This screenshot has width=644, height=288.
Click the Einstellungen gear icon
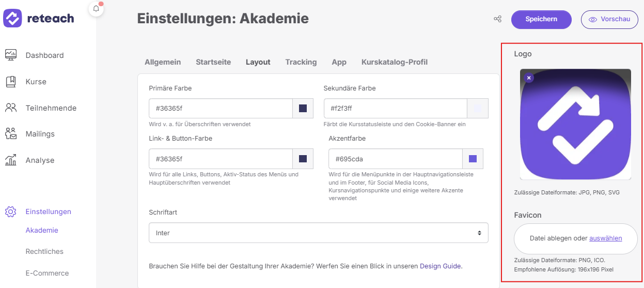11,211
